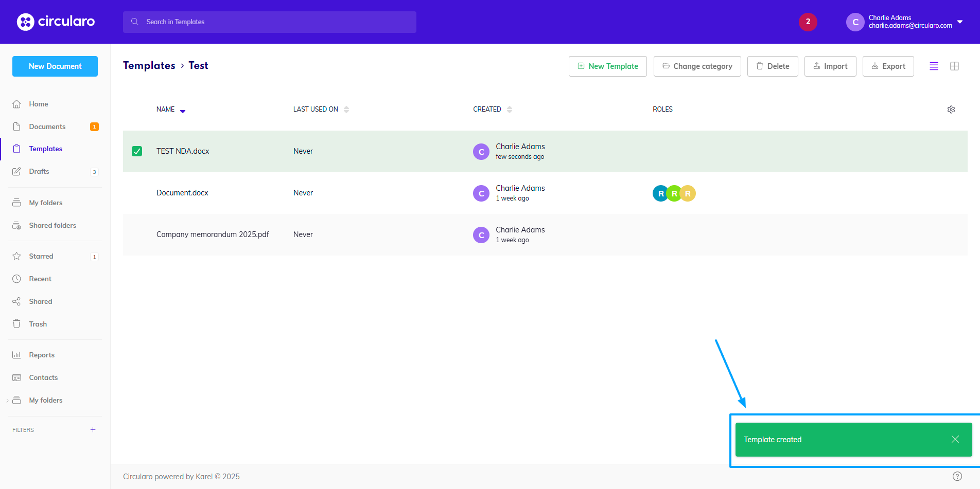Switch to grid view layout
The image size is (980, 489).
[954, 66]
